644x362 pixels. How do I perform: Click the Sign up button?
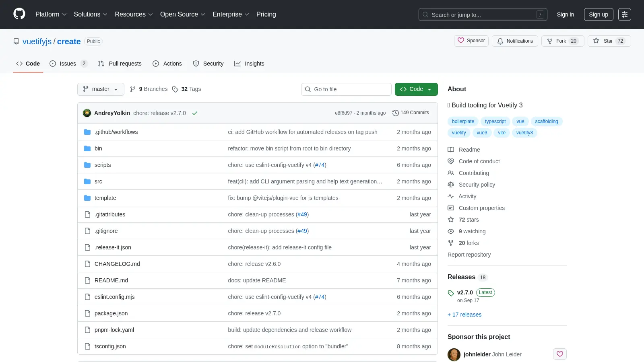[599, 14]
